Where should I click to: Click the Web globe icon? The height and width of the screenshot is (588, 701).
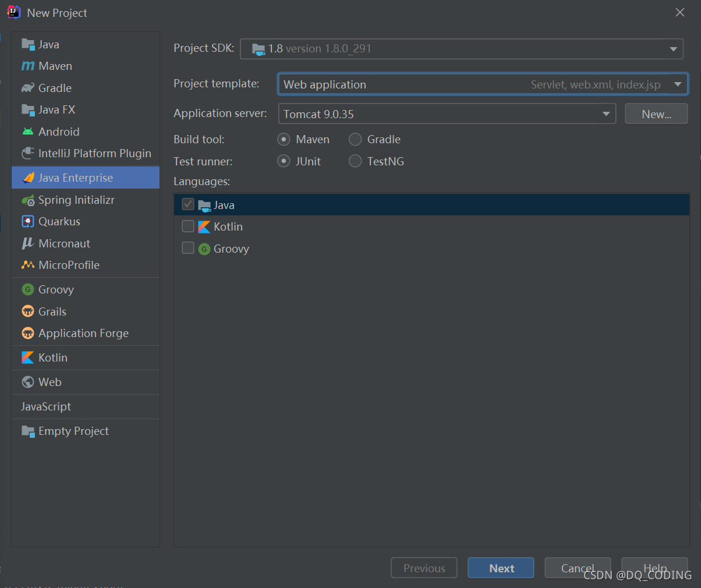(x=28, y=382)
